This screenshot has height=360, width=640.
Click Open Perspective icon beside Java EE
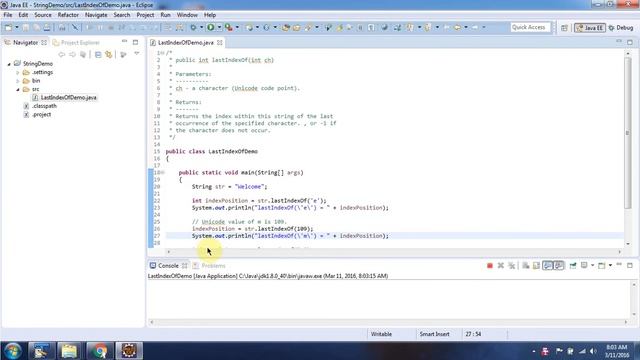(564, 28)
